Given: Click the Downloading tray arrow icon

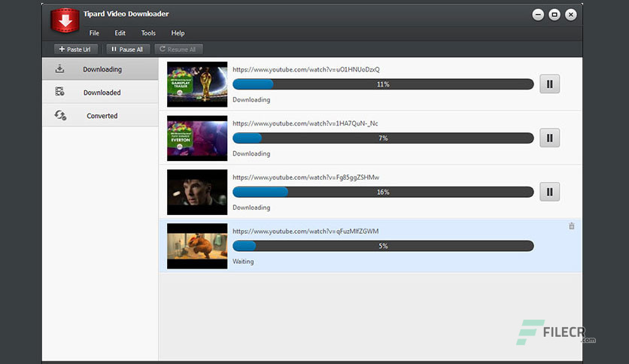Looking at the screenshot, I should 59,68.
